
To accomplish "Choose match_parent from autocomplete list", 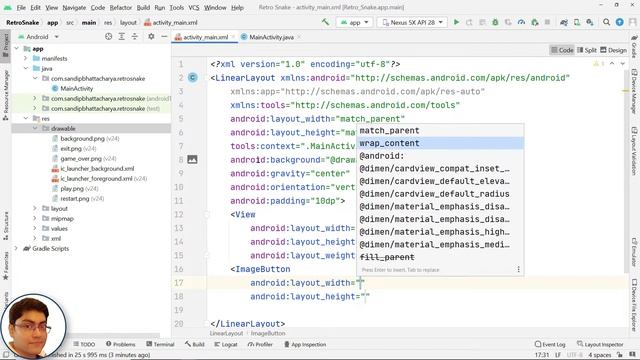I will (440, 131).
